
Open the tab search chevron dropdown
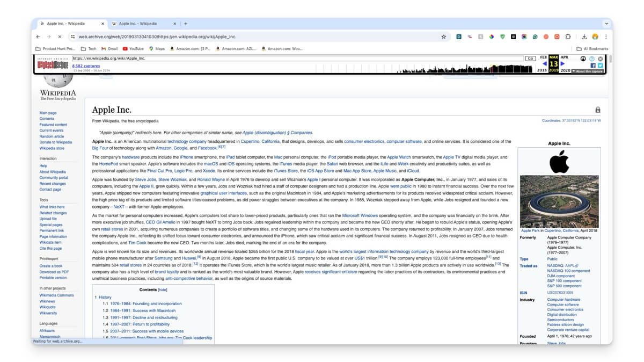click(x=606, y=24)
